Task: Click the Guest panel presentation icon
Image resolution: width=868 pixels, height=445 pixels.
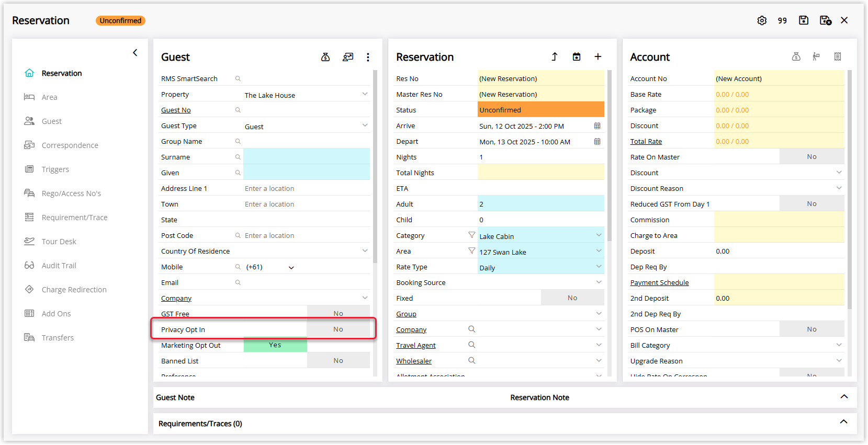Action: pos(348,57)
